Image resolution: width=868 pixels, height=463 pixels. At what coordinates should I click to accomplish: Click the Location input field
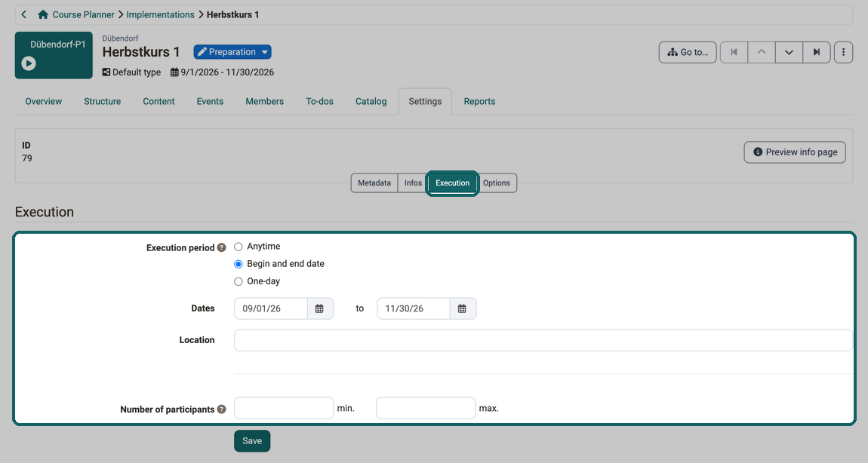click(543, 340)
